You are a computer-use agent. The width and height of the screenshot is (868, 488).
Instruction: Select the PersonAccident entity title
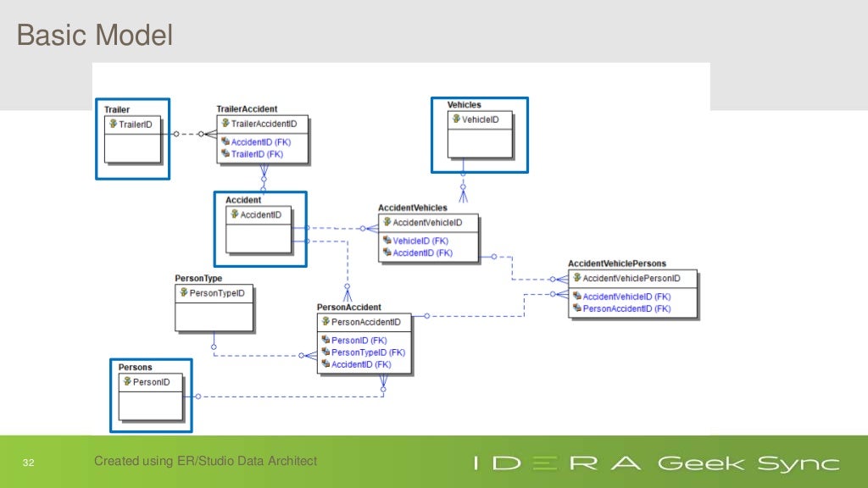(x=348, y=307)
